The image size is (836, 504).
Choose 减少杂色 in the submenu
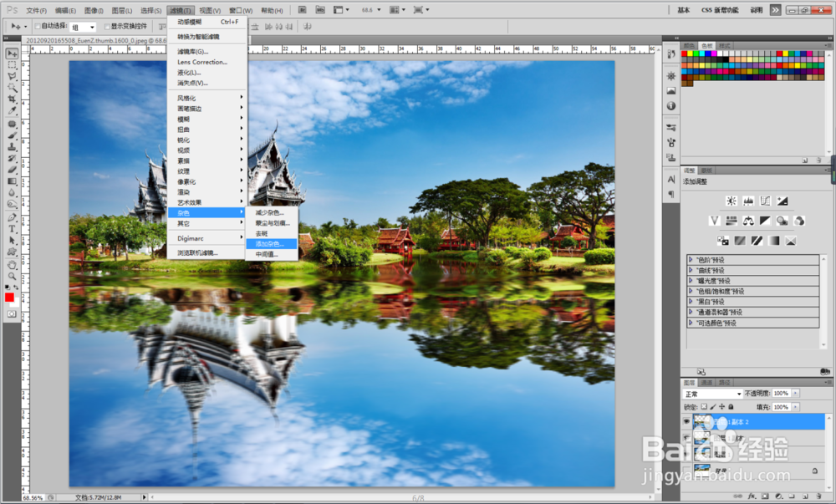coord(271,212)
